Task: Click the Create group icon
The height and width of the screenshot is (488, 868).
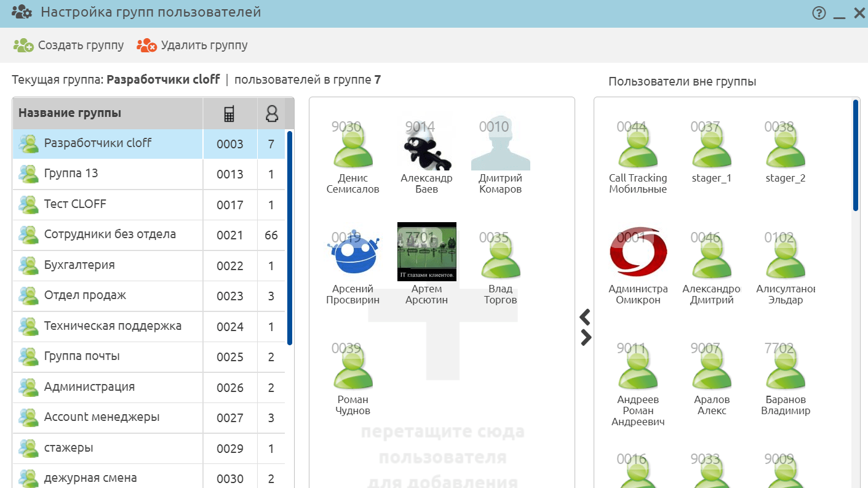Action: click(23, 46)
